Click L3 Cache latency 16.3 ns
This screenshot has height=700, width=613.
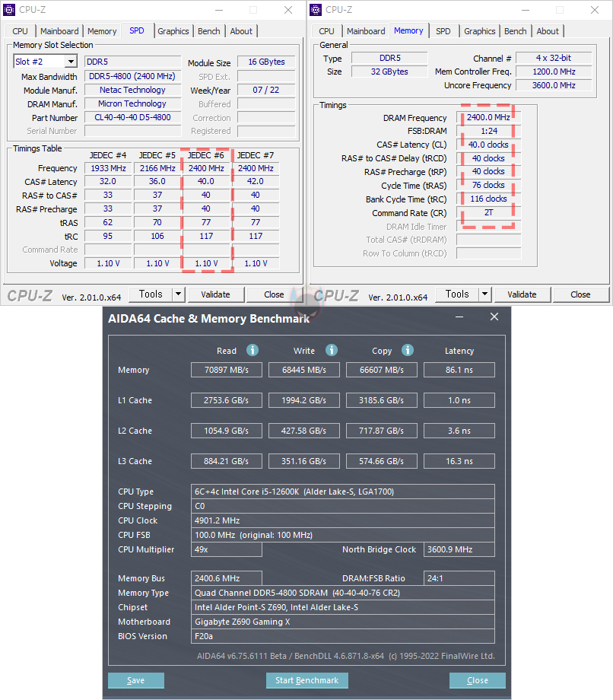pyautogui.click(x=459, y=461)
